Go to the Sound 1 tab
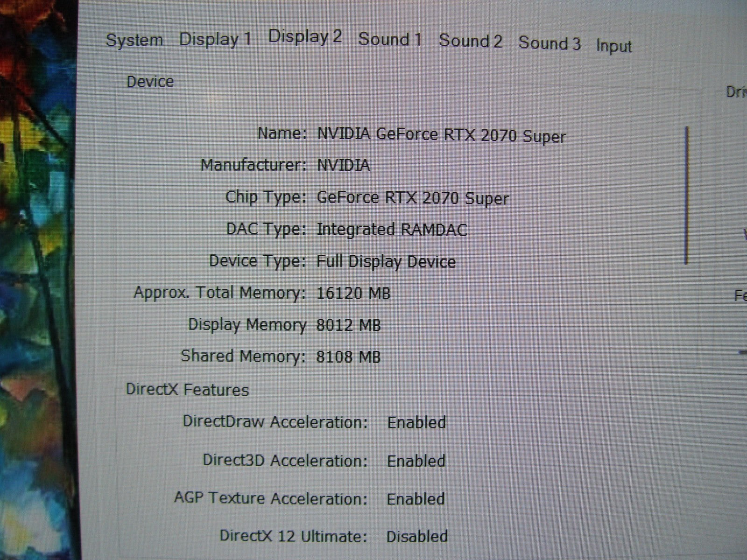This screenshot has width=747, height=560. click(x=390, y=39)
